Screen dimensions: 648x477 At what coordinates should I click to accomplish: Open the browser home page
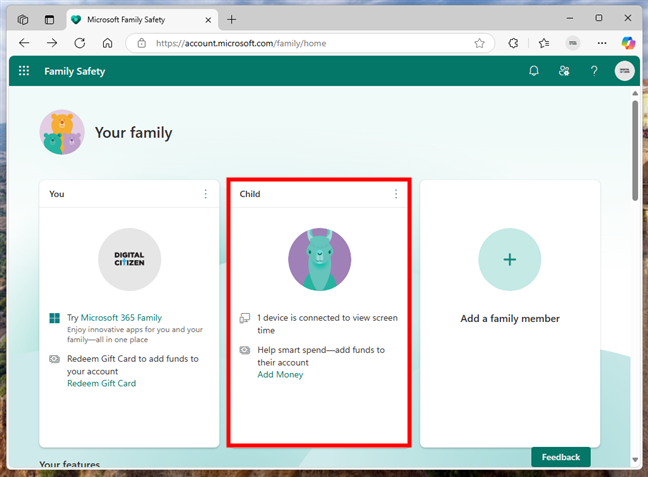107,43
